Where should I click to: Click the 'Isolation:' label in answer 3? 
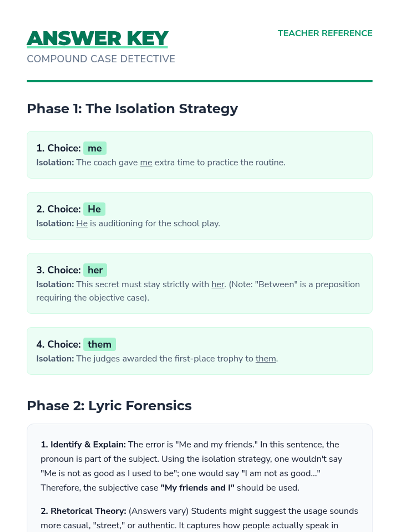click(x=55, y=285)
